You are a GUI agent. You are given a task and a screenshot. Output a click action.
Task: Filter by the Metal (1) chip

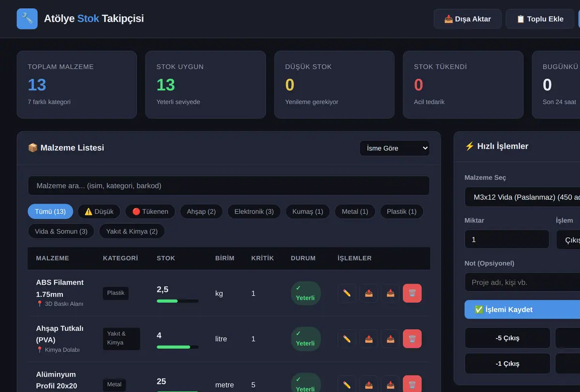tap(355, 211)
